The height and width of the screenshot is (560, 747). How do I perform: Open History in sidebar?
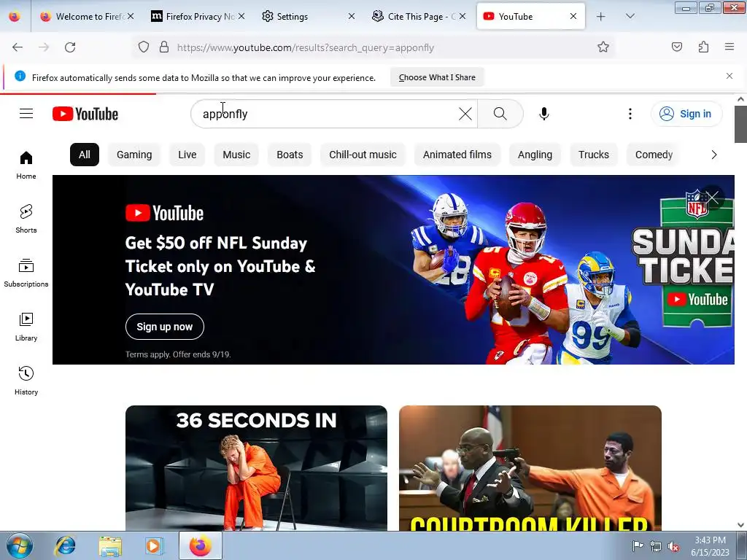(26, 381)
